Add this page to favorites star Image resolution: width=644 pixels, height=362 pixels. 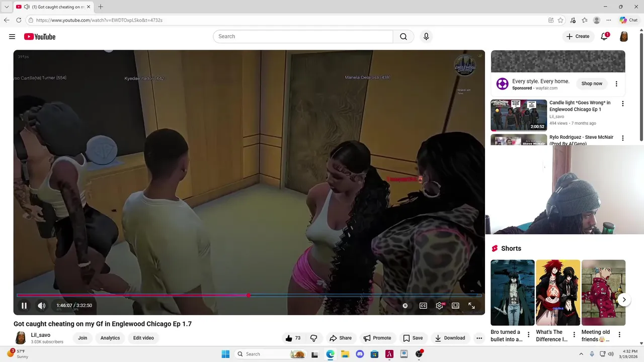(x=560, y=20)
